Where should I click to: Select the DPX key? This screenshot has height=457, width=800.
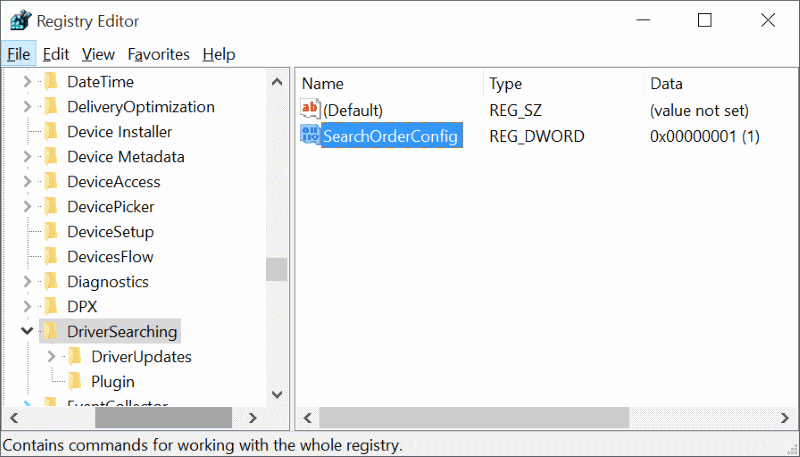point(82,307)
